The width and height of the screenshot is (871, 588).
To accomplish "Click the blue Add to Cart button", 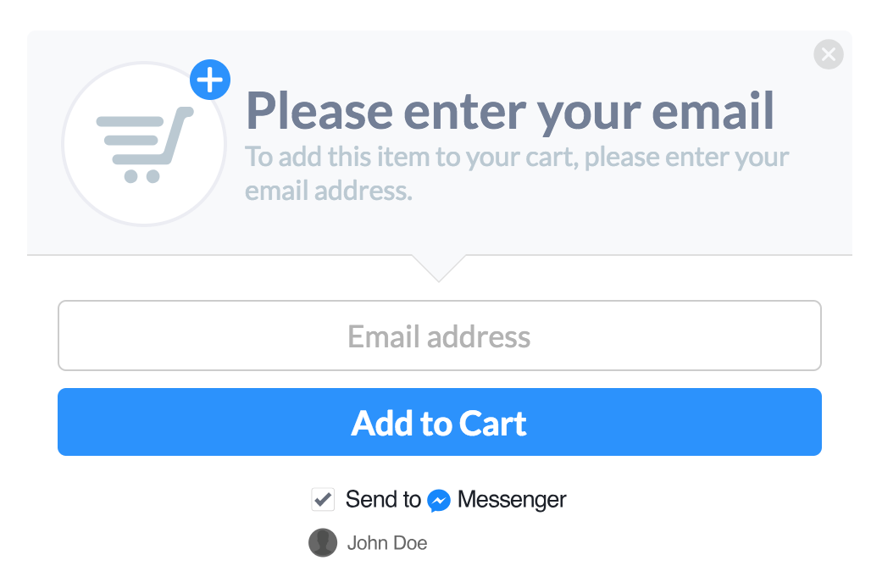I will [440, 422].
